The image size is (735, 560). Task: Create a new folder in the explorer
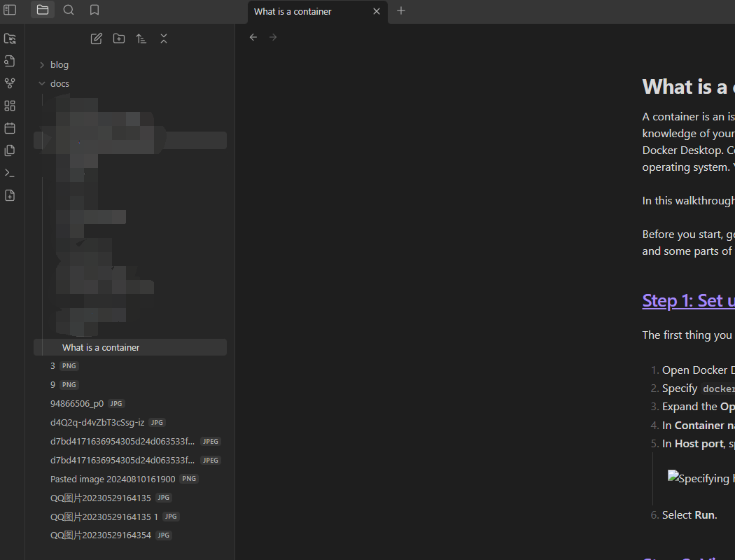click(118, 38)
